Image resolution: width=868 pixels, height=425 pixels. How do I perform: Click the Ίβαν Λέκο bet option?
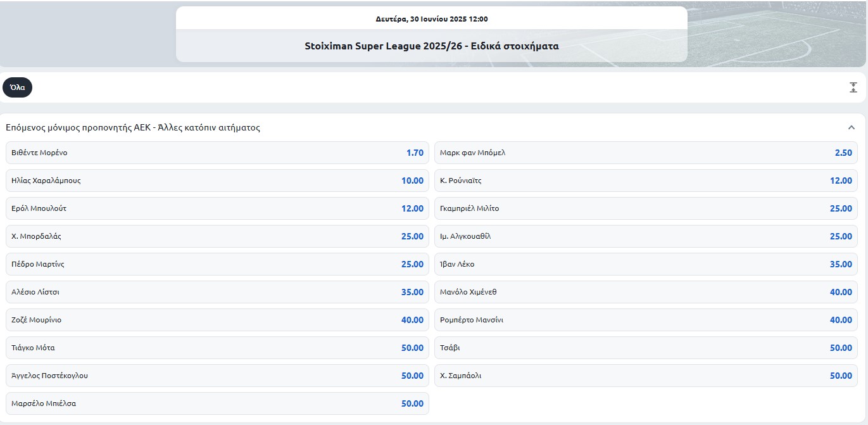click(646, 264)
